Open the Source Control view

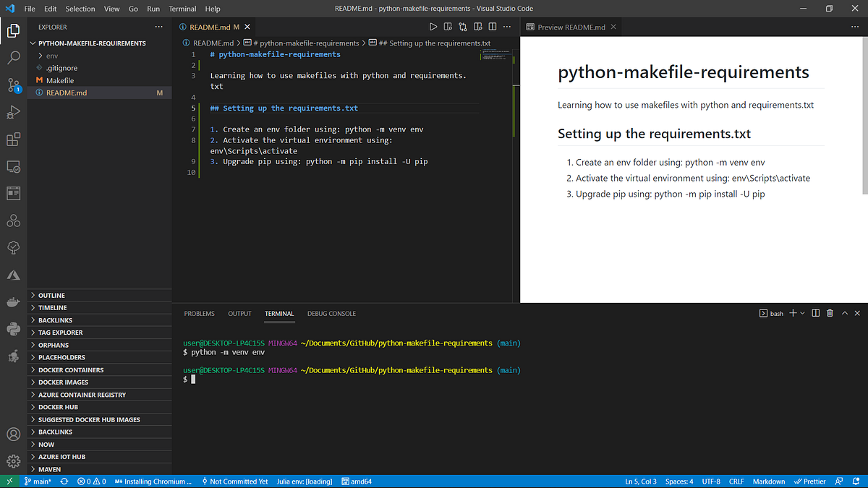(x=13, y=85)
